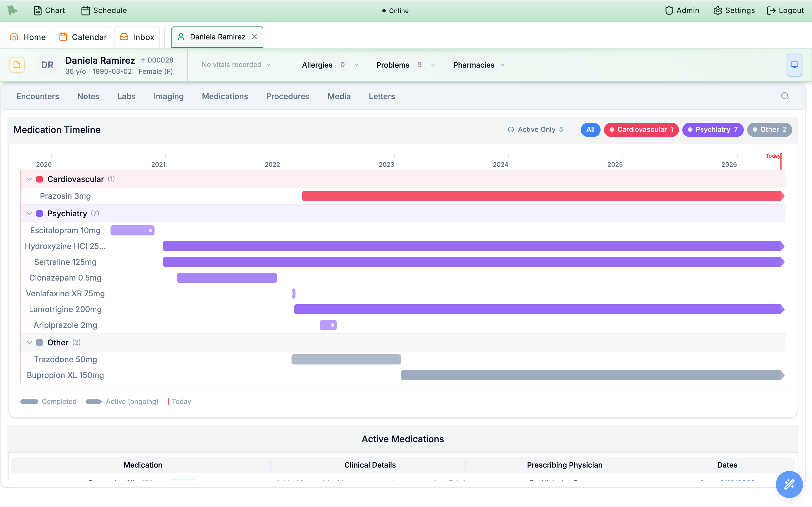Toggle the Cardiovascular category filter
The image size is (812, 507).
(x=641, y=130)
